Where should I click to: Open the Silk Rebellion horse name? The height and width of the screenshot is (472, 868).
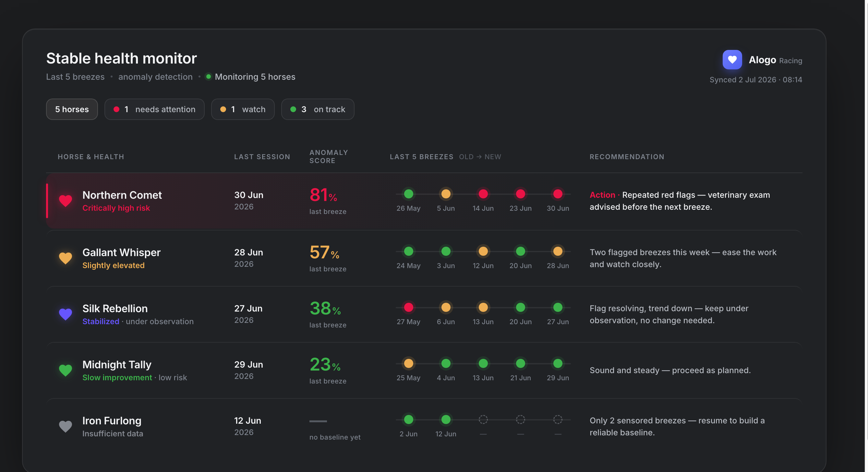(x=115, y=308)
